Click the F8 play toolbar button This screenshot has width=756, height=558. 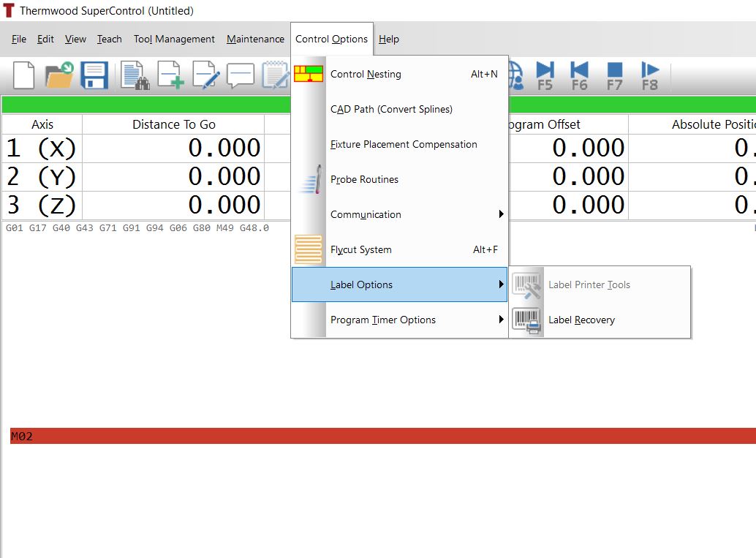(x=650, y=76)
